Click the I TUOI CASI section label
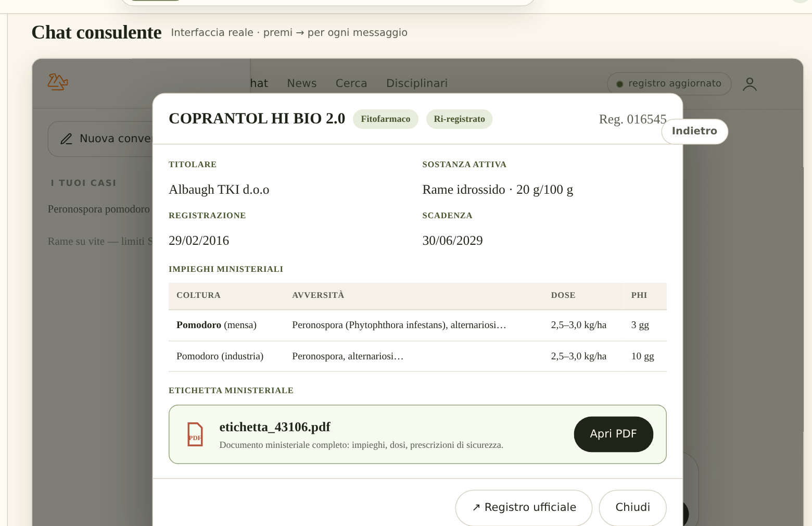This screenshot has height=526, width=812. 83,183
